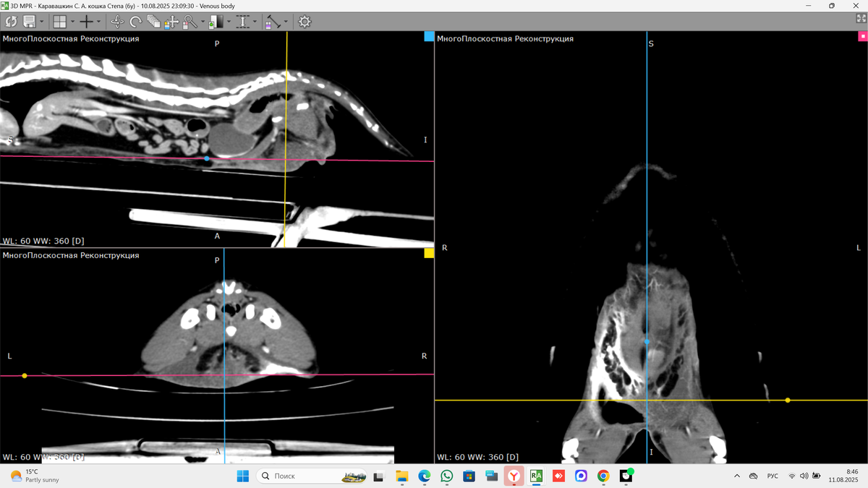Open Yandex Browser from taskbar
Screen dimensions: 868x488
point(514,476)
